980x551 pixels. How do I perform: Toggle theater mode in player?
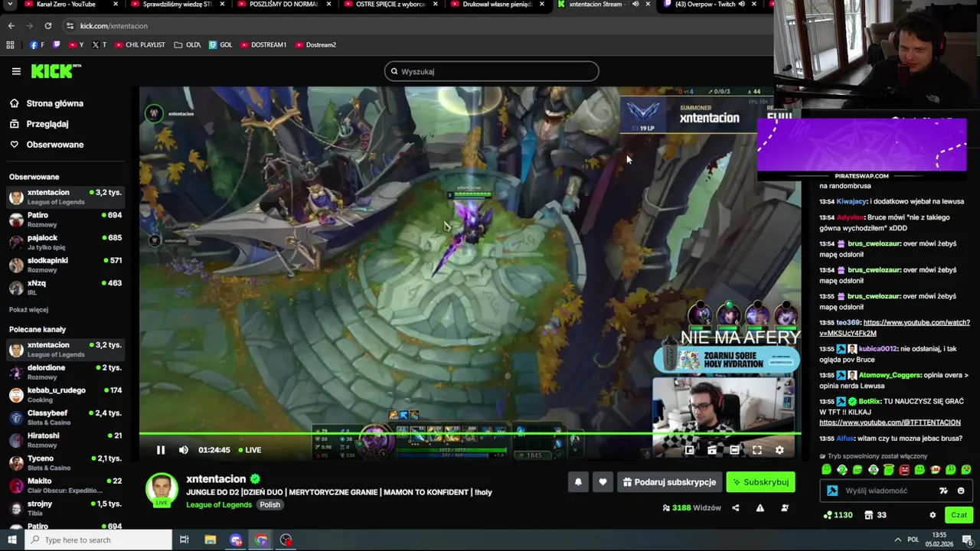pyautogui.click(x=734, y=450)
